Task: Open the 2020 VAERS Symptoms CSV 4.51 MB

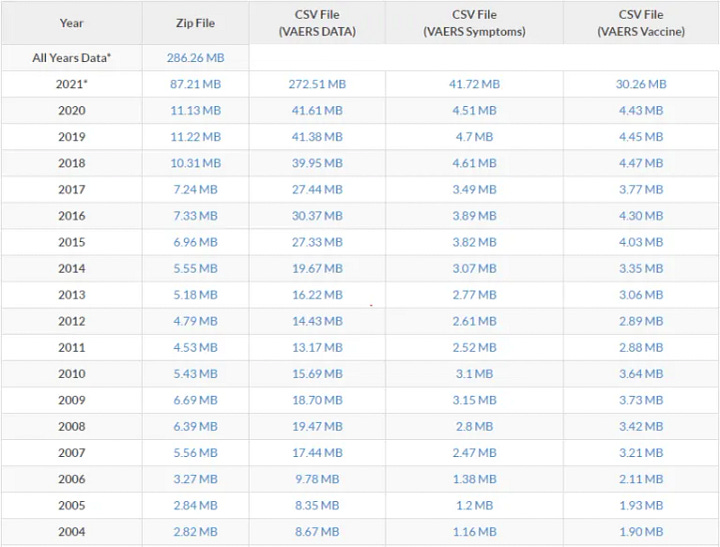Action: [474, 110]
